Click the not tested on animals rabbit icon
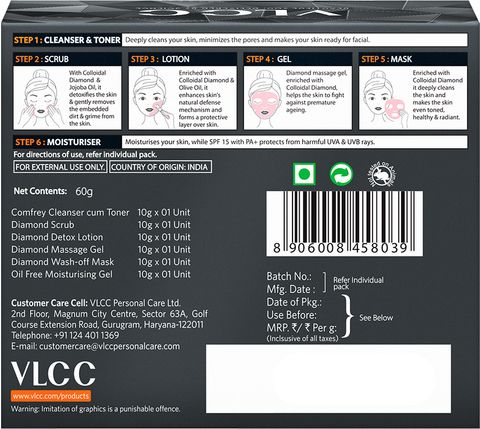This screenshot has width=480, height=429. pos(382,175)
